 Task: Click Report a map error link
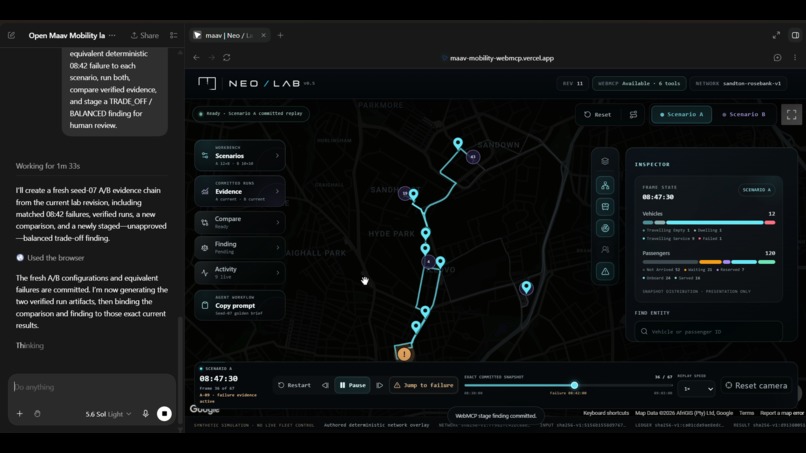[x=781, y=413]
